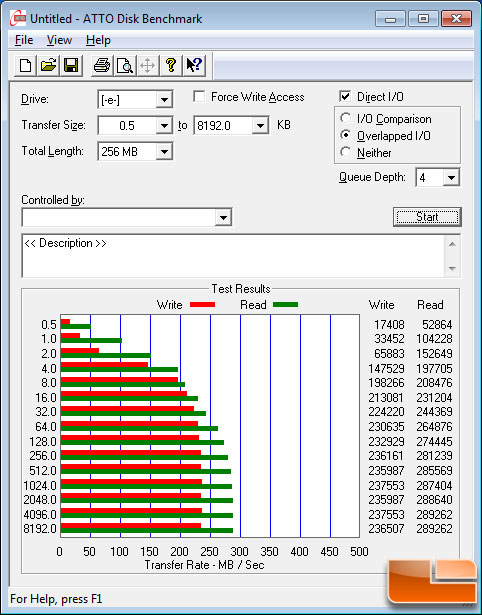This screenshot has height=615, width=482.
Task: Select the Overlapped I/O radio button
Action: point(346,135)
